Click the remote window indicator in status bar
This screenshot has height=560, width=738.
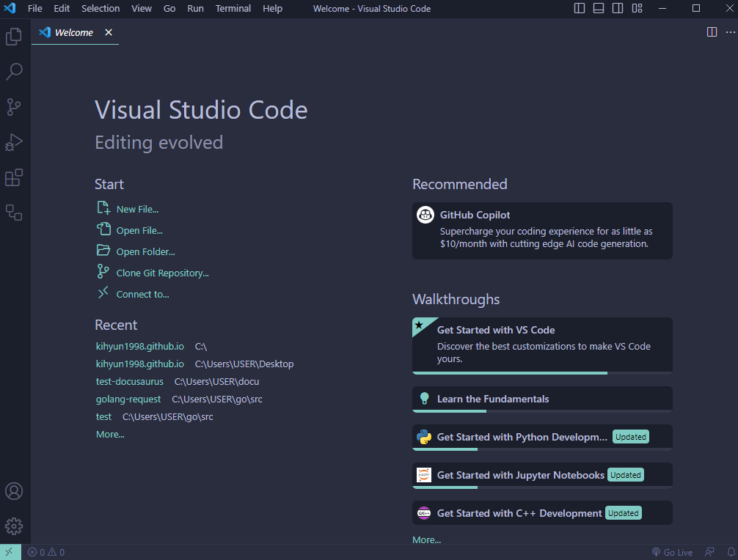(10, 552)
